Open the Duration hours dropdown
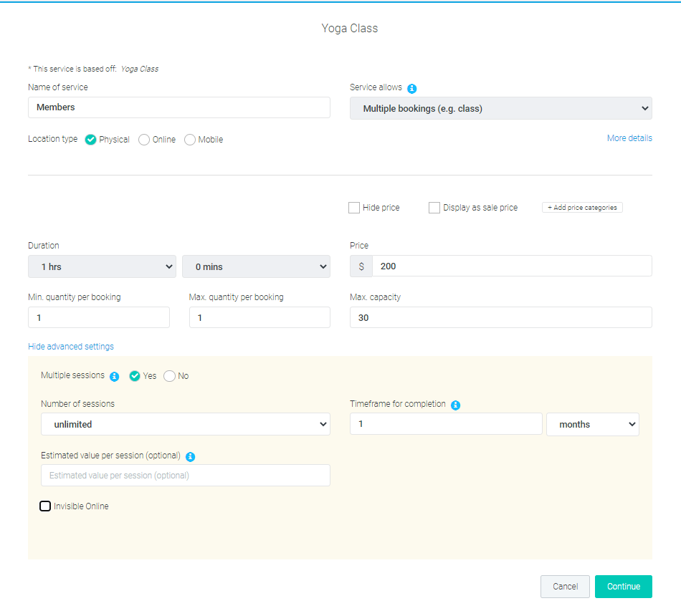This screenshot has width=681, height=616. click(102, 266)
